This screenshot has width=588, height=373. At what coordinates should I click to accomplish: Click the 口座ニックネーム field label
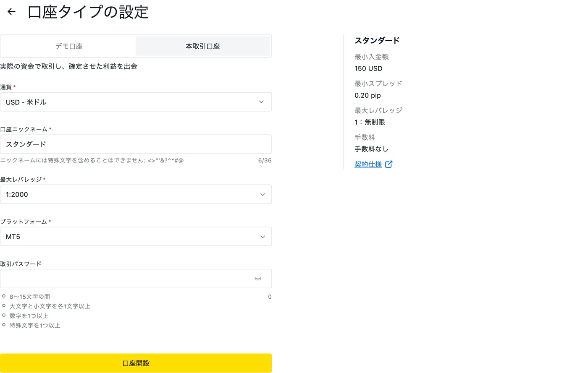click(24, 129)
